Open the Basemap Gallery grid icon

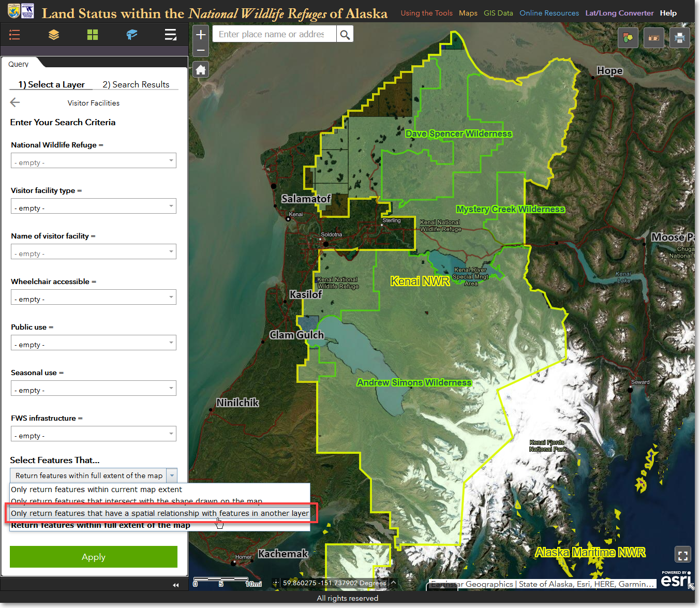[x=93, y=35]
